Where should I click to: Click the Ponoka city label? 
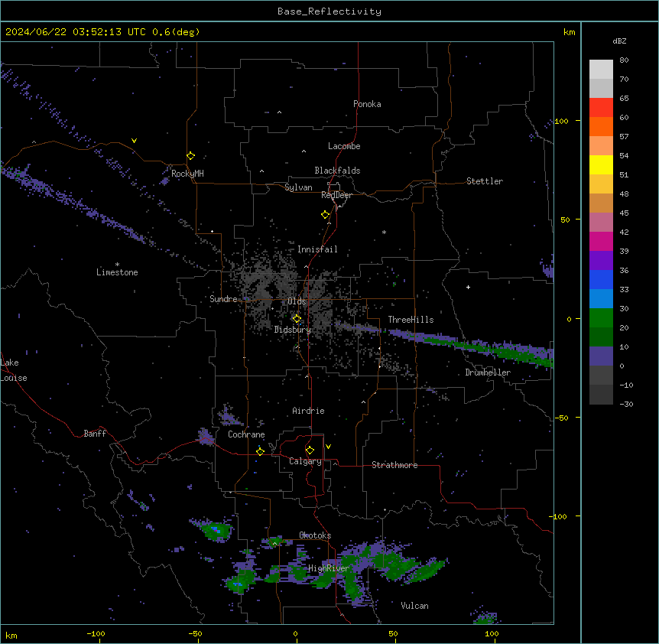367,104
